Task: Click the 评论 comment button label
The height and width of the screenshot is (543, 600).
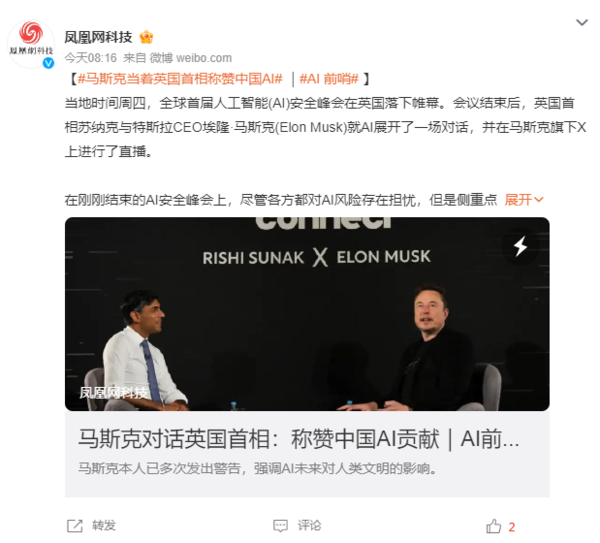Action: point(309,526)
